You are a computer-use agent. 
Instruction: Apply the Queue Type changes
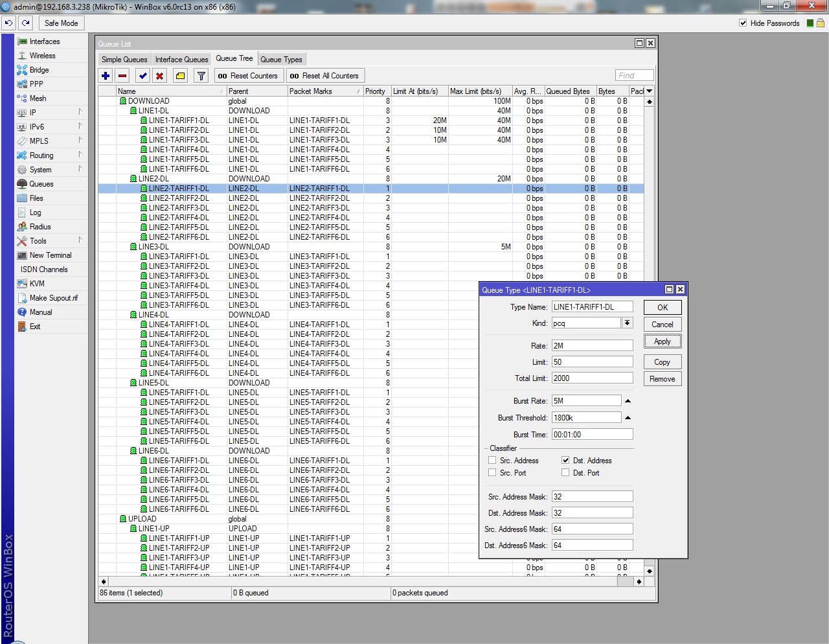663,341
